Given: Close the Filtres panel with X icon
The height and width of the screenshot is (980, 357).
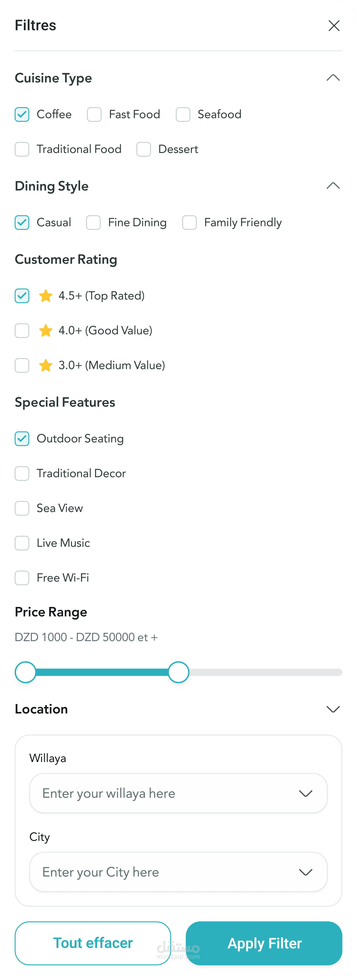Looking at the screenshot, I should (334, 25).
